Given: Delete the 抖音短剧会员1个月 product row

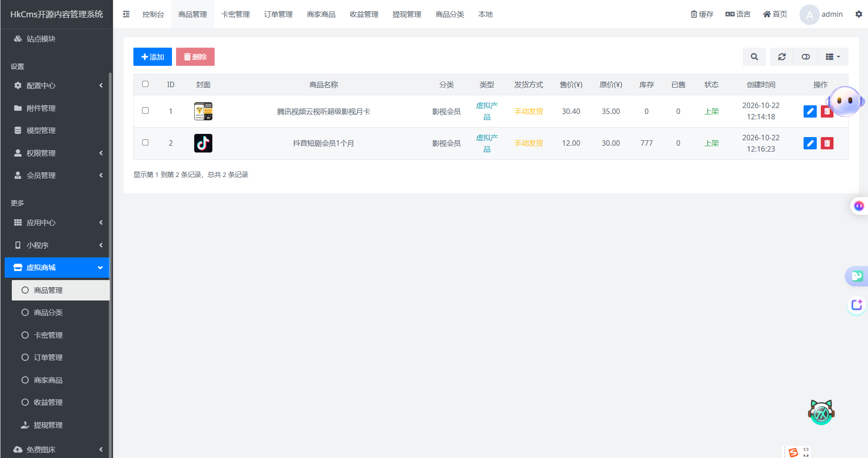Looking at the screenshot, I should 827,143.
